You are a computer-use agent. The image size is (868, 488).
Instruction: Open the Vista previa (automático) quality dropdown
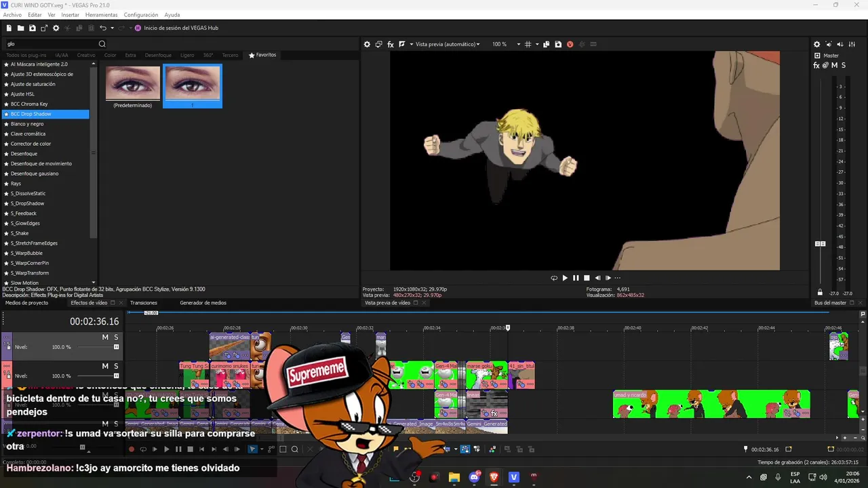[x=448, y=44]
